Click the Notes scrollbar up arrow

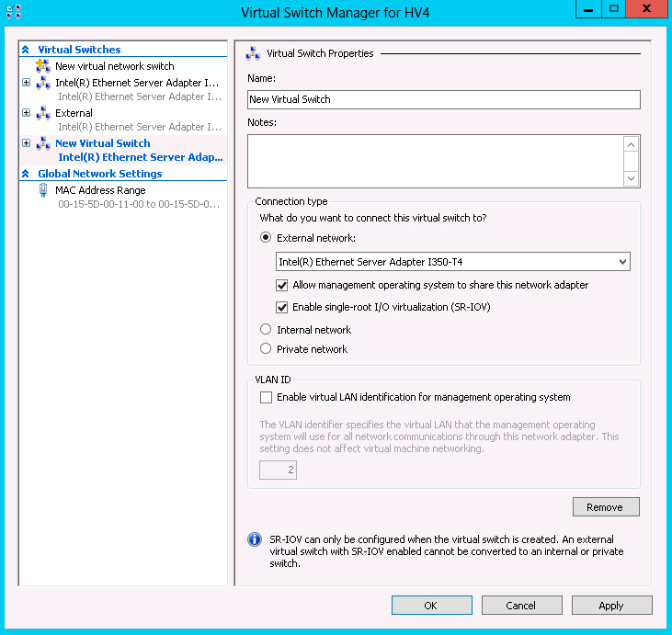(631, 145)
